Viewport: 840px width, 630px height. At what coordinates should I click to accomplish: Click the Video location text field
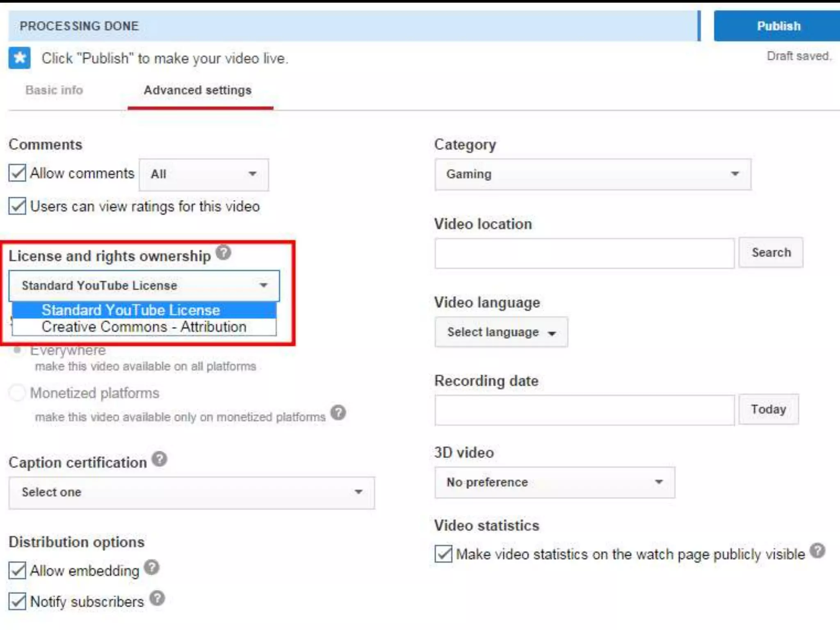click(584, 253)
